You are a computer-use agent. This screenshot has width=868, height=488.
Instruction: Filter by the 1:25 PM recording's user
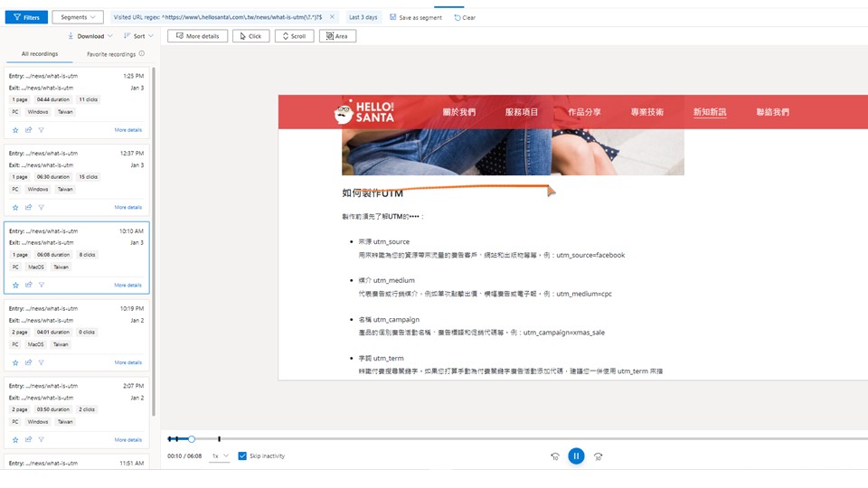[x=41, y=130]
